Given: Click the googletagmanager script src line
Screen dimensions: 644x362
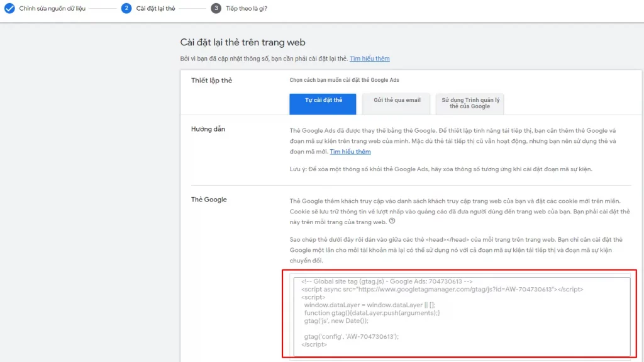Looking at the screenshot, I should (x=442, y=289).
